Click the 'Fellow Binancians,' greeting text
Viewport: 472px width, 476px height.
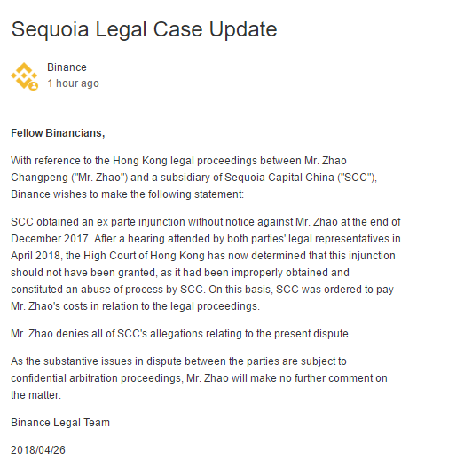coord(58,133)
